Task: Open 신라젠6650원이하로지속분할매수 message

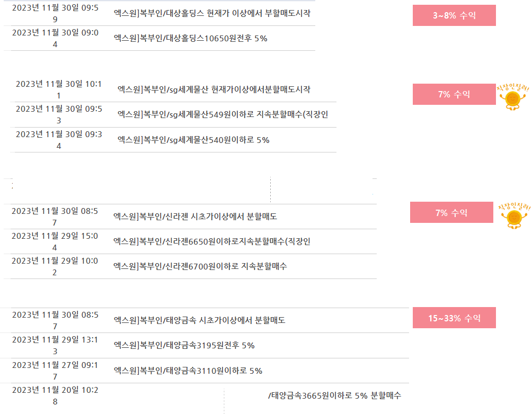Action: click(x=212, y=241)
